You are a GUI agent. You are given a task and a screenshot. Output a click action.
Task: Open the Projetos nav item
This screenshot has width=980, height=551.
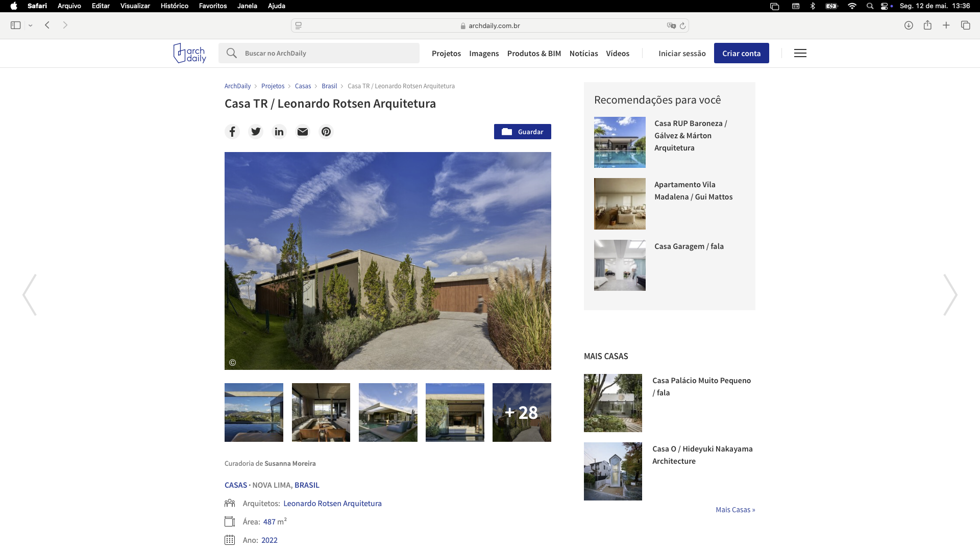tap(446, 53)
